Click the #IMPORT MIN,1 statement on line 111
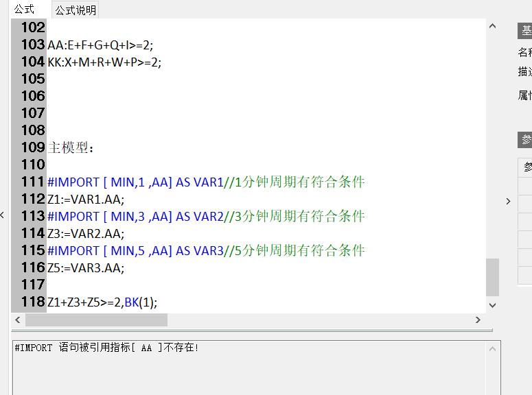532x395 pixels. [x=135, y=182]
